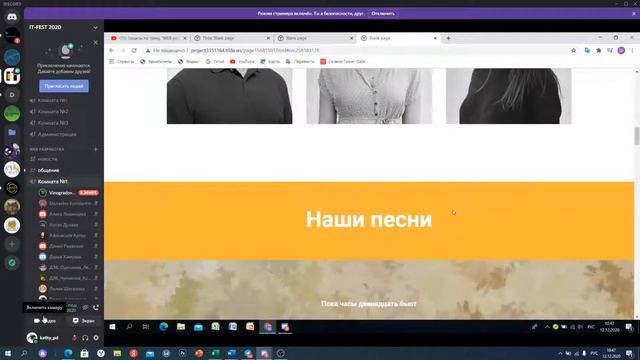Open Excel in the streamed taskbar

click(216, 327)
